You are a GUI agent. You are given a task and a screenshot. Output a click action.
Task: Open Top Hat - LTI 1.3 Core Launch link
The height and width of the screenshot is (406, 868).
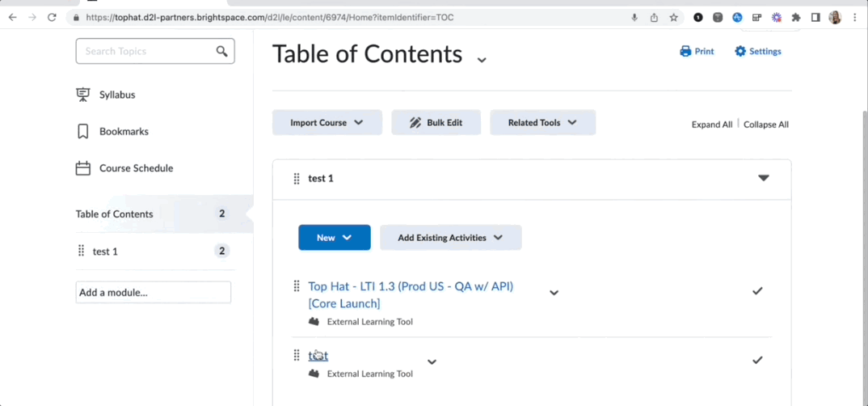click(411, 294)
